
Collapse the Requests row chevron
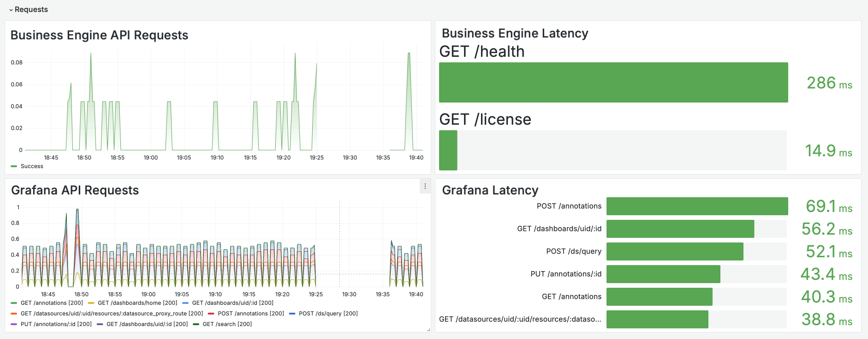(x=11, y=10)
